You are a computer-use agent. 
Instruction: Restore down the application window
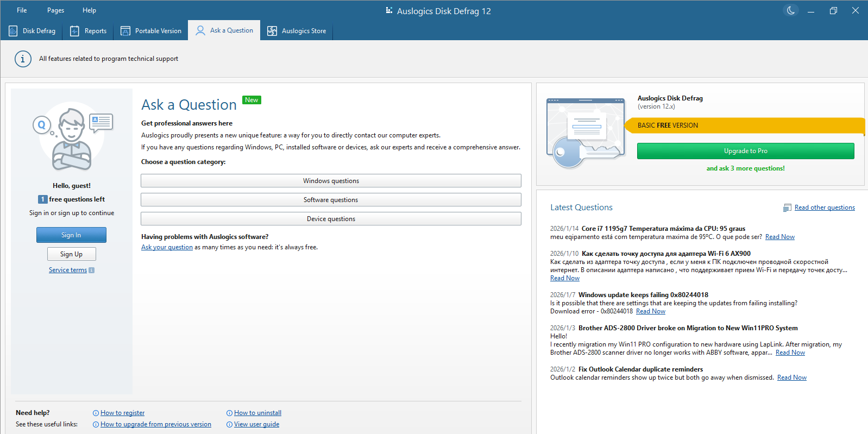[x=833, y=10]
